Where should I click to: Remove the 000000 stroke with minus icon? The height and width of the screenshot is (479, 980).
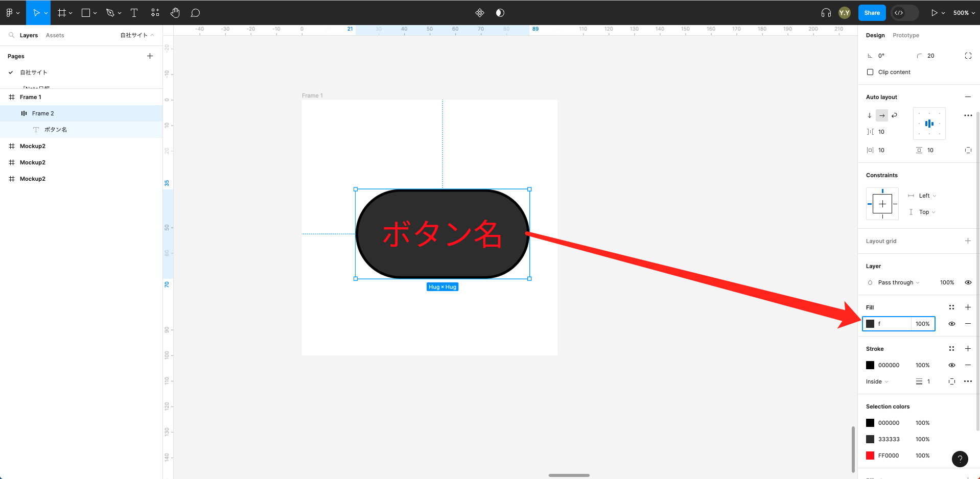[968, 365]
